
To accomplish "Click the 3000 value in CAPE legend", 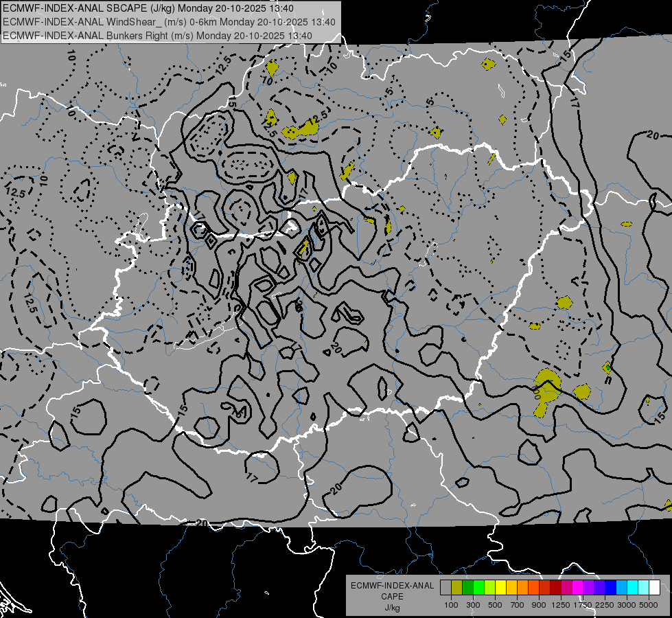I will pyautogui.click(x=627, y=605).
